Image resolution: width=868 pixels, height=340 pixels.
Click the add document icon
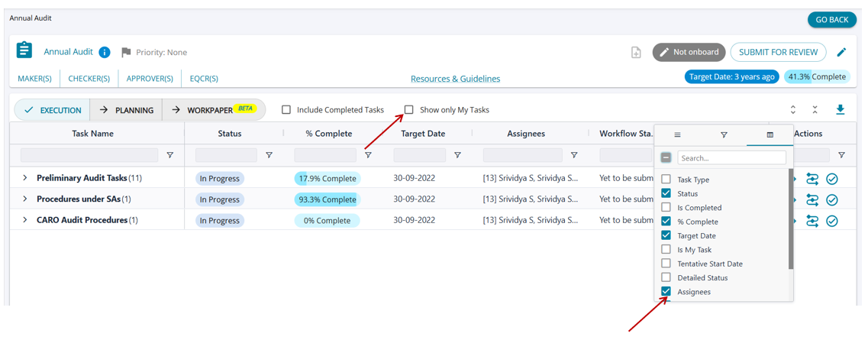(x=636, y=53)
